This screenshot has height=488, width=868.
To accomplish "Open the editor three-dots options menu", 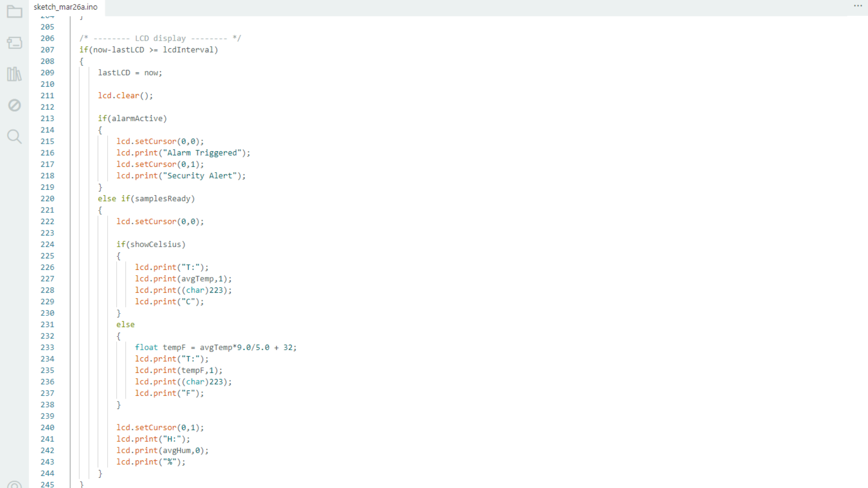I will click(x=858, y=6).
